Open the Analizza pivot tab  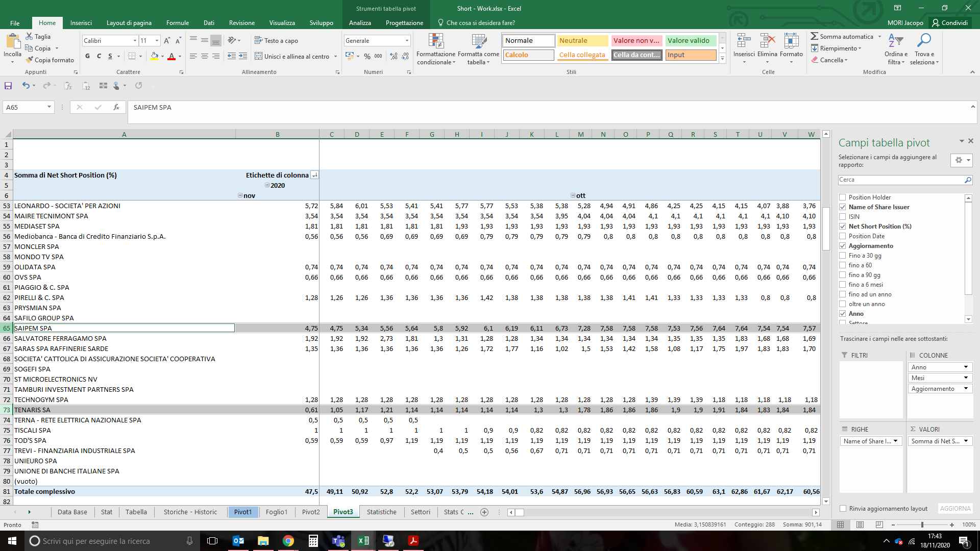(360, 23)
